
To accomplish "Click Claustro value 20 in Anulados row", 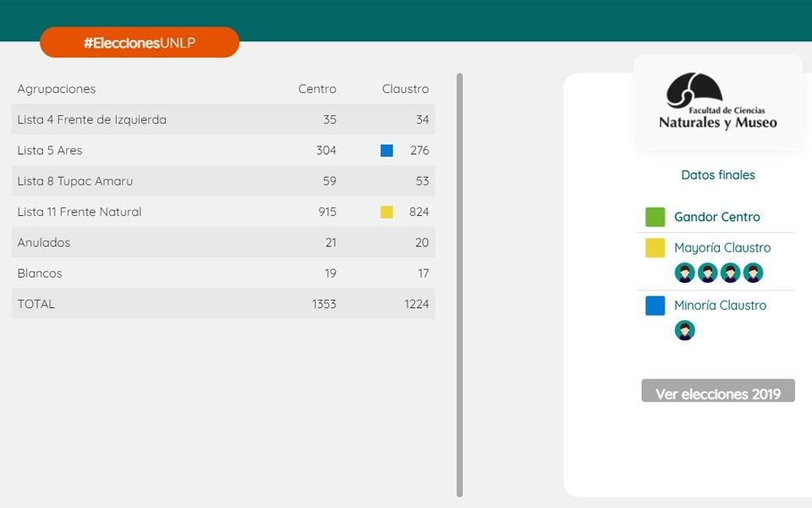I will (x=422, y=242).
